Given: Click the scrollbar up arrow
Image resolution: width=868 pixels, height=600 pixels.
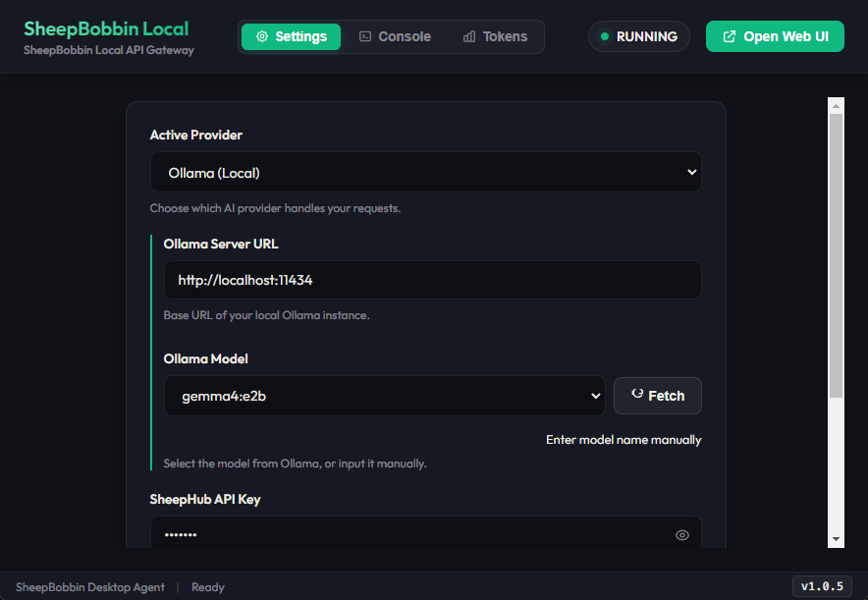Looking at the screenshot, I should tap(836, 106).
